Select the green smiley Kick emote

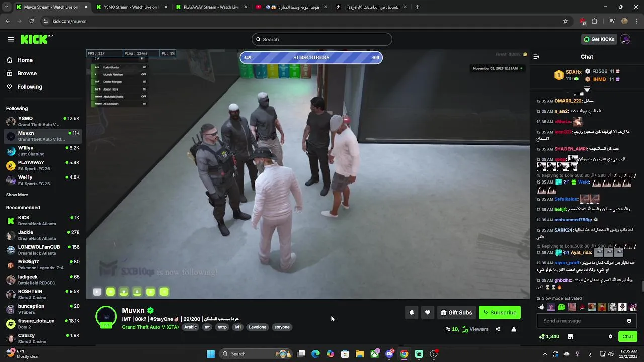coord(561,307)
